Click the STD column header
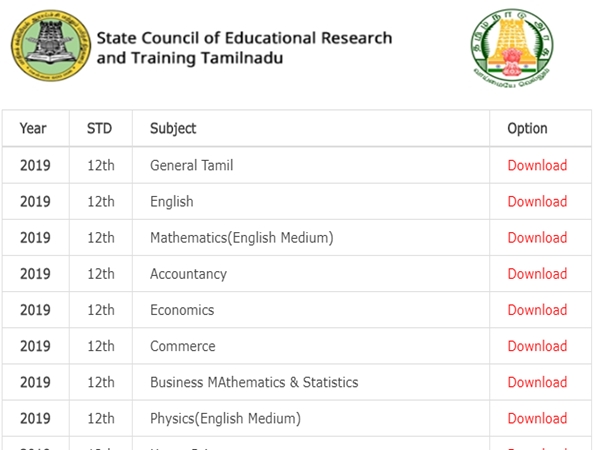This screenshot has height=450, width=600. coord(99,128)
